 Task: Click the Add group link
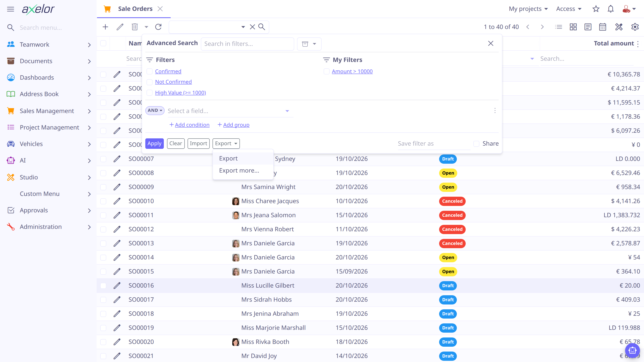[233, 125]
